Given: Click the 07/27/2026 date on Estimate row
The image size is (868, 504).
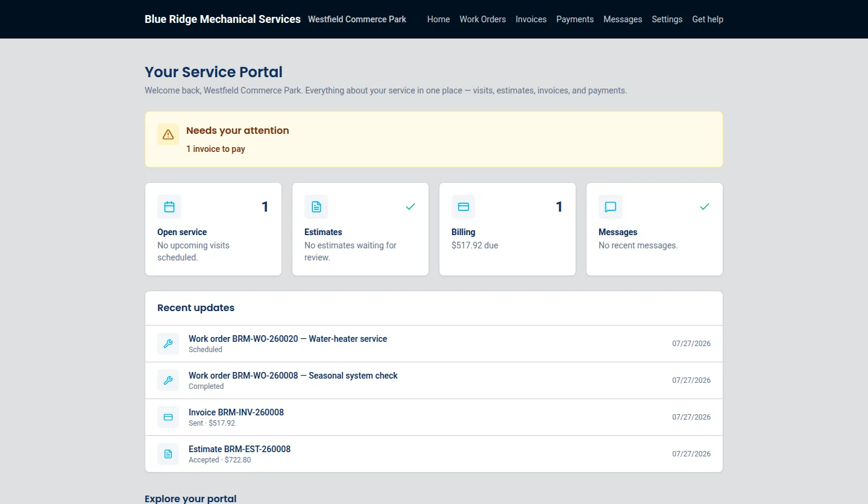Looking at the screenshot, I should pyautogui.click(x=691, y=454).
